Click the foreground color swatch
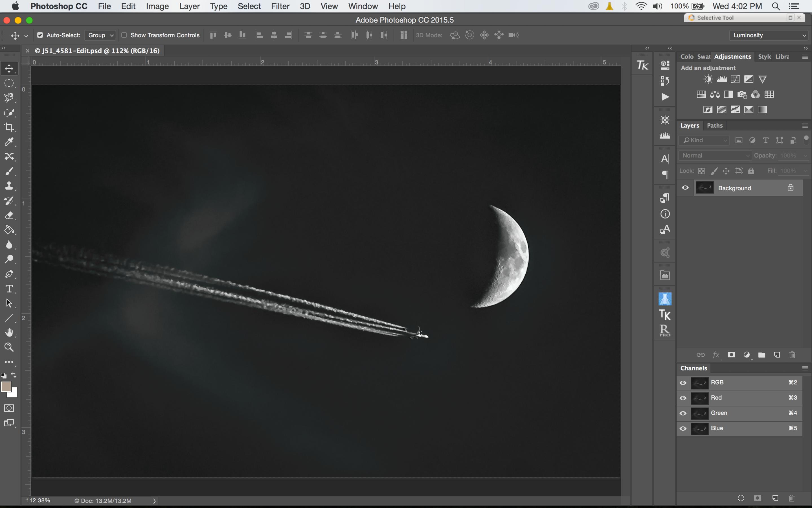Image resolution: width=812 pixels, height=508 pixels. 6,387
